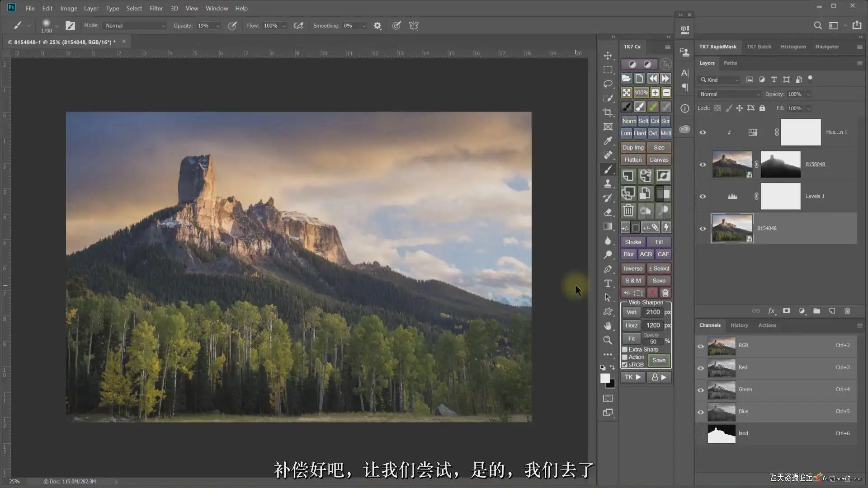Select the Horizontal Type tool
The image size is (868, 488).
coord(608,283)
